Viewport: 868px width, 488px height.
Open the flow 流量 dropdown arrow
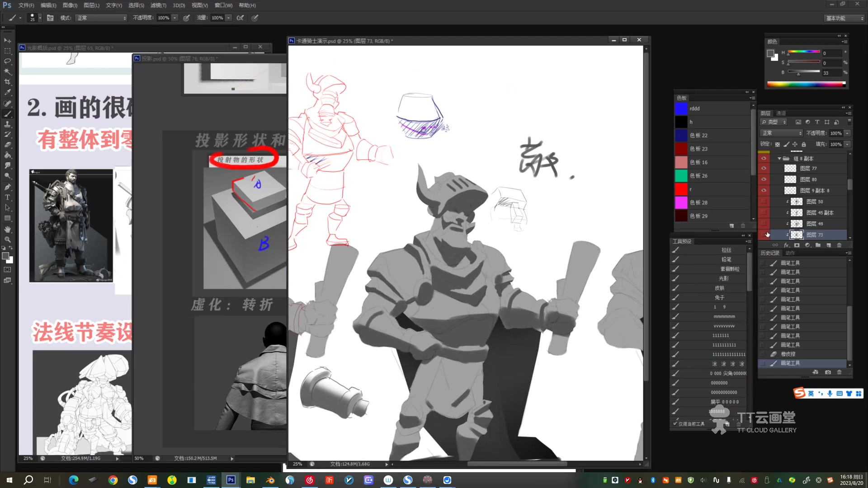click(229, 18)
